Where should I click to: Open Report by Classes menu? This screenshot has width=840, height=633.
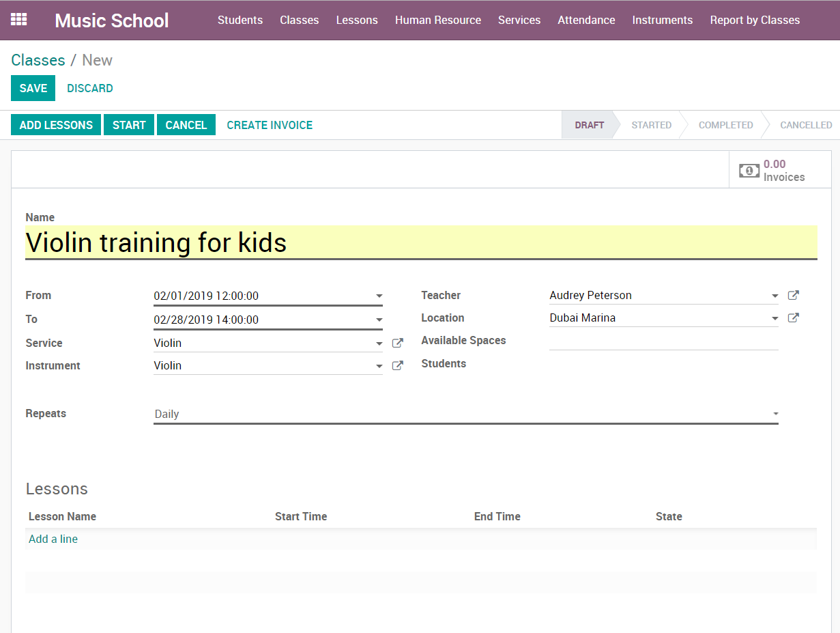pyautogui.click(x=755, y=20)
